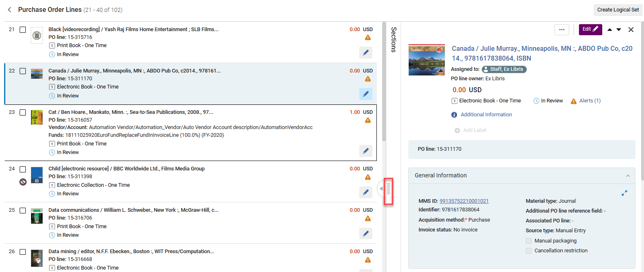Click the expand arrows icon in General Information
This screenshot has height=272, width=644.
click(x=624, y=193)
